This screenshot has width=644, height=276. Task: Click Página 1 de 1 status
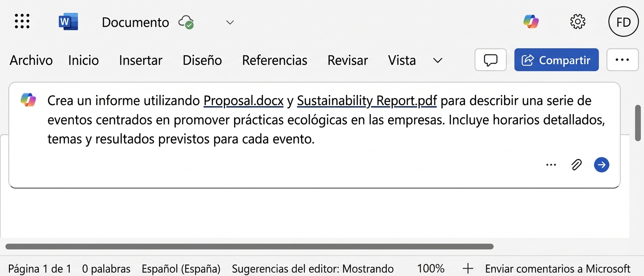coord(40,269)
